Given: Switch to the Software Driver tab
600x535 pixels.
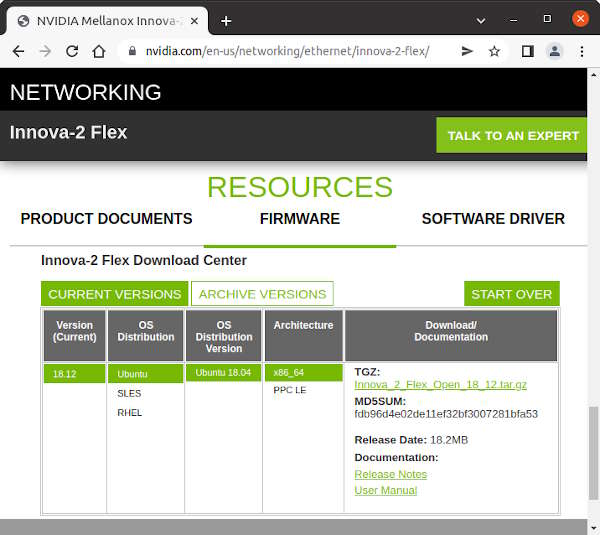Looking at the screenshot, I should pyautogui.click(x=493, y=219).
